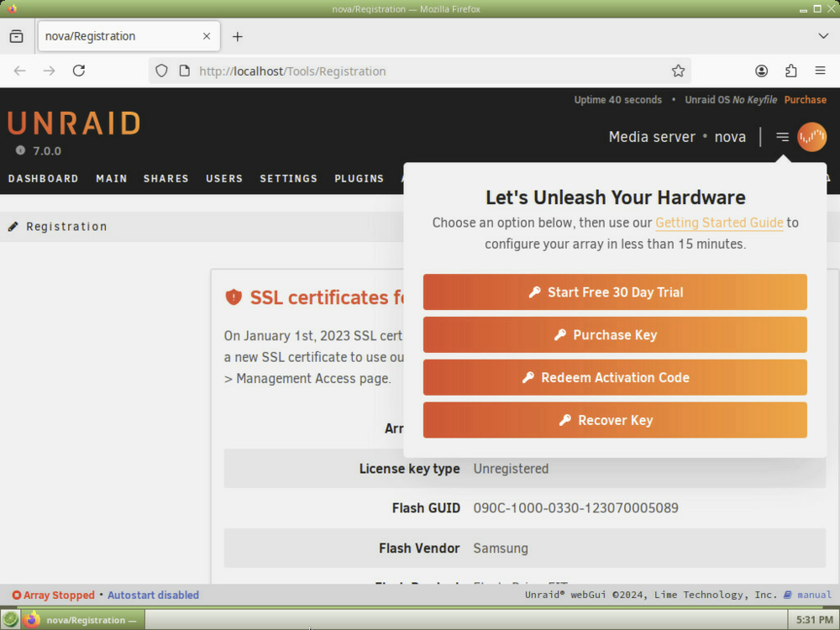Open the SHARES menu
The image size is (840, 630).
pyautogui.click(x=166, y=178)
